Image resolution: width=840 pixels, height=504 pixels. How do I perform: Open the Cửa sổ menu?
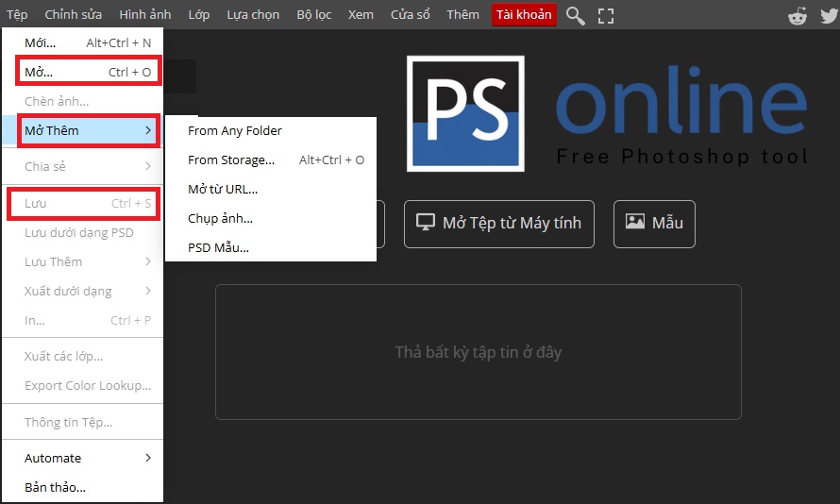tap(410, 14)
